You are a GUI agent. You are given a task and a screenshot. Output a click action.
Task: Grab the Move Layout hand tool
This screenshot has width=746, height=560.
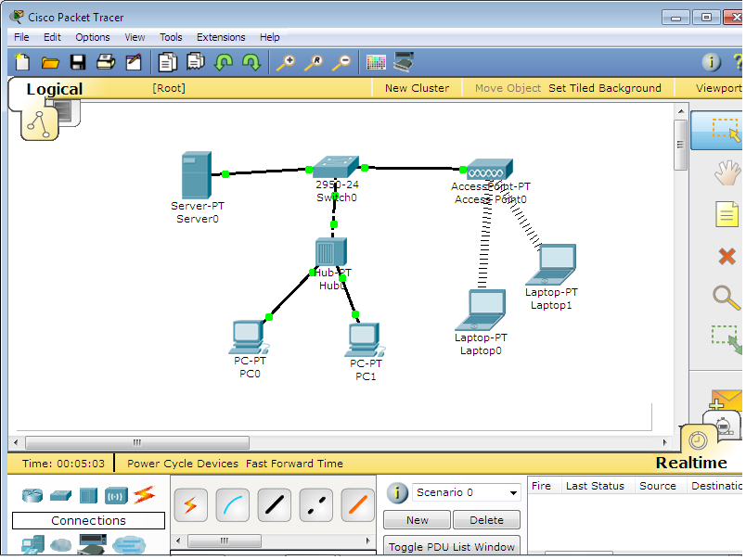pos(728,172)
